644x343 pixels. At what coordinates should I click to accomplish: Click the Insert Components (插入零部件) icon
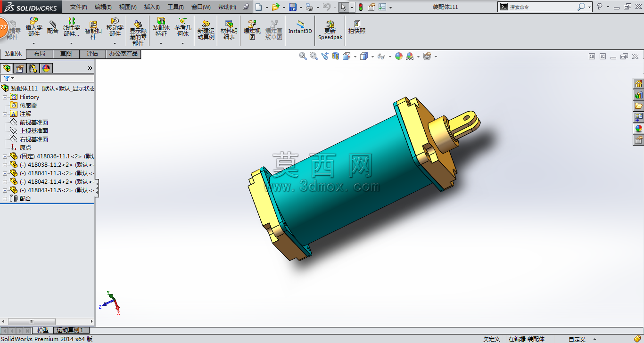pos(33,28)
